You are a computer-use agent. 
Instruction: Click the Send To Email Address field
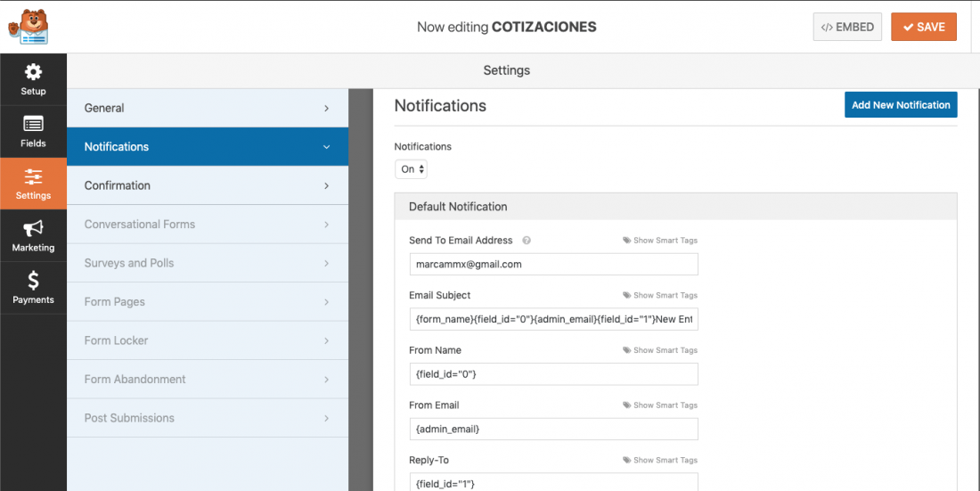coord(554,264)
